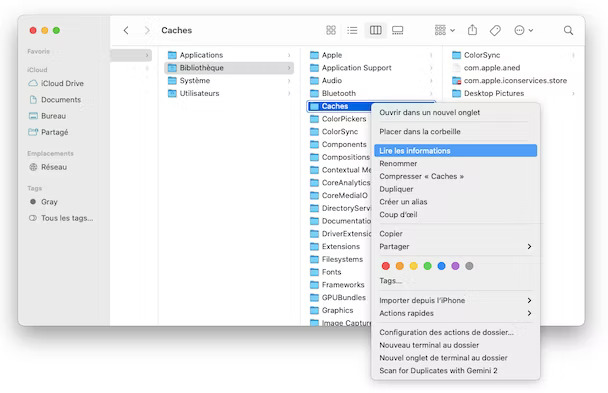Go back with the left arrow
608x393 pixels.
pyautogui.click(x=126, y=30)
